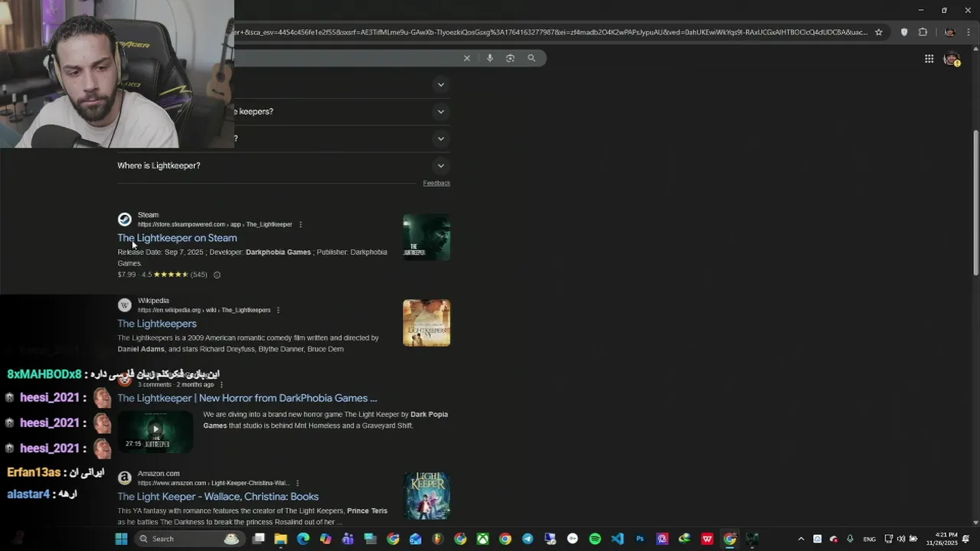Image resolution: width=980 pixels, height=551 pixels.
Task: Open Xbox app from taskbar
Action: [483, 539]
